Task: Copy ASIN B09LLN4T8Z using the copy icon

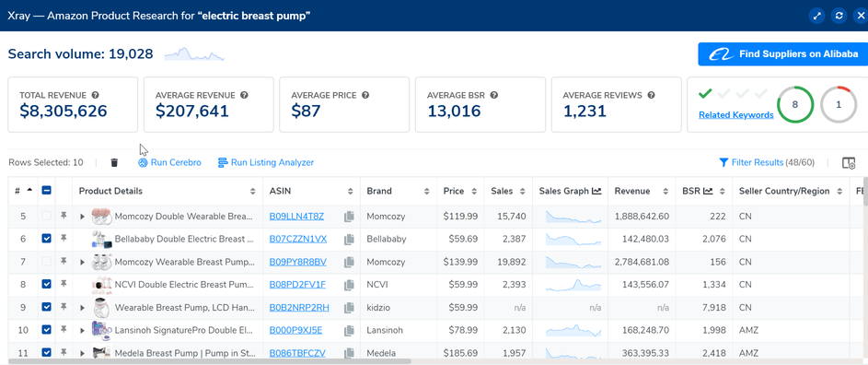Action: pyautogui.click(x=349, y=217)
